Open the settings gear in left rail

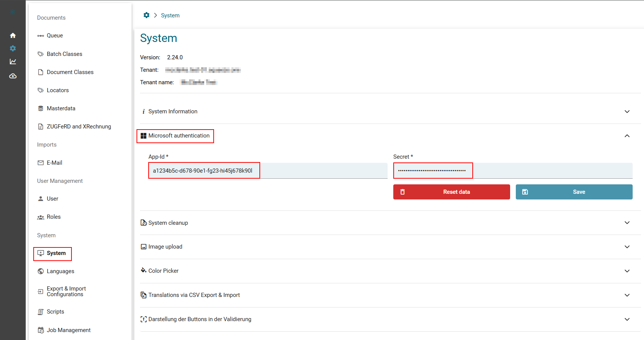tap(13, 48)
